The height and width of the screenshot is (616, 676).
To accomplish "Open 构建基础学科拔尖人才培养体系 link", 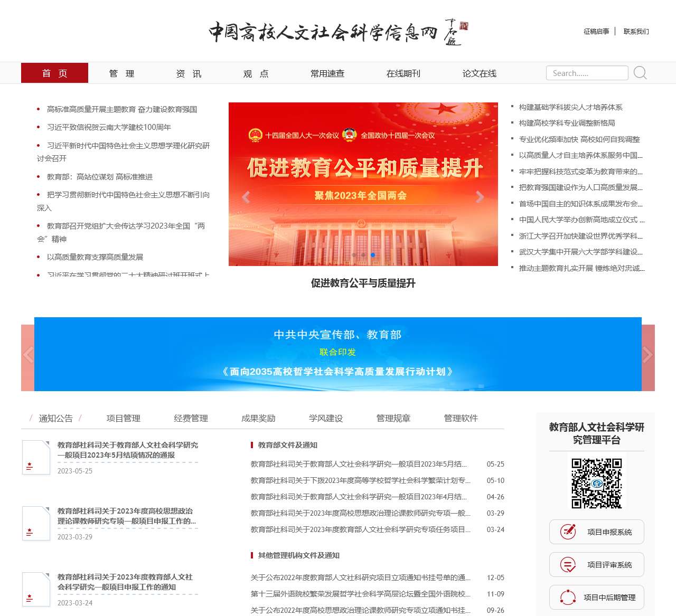I will pos(571,107).
